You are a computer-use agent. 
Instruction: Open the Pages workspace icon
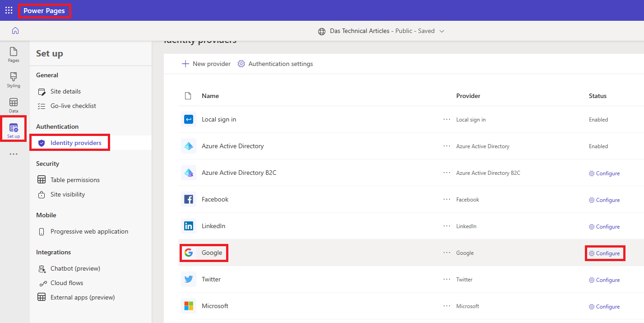[x=14, y=55]
